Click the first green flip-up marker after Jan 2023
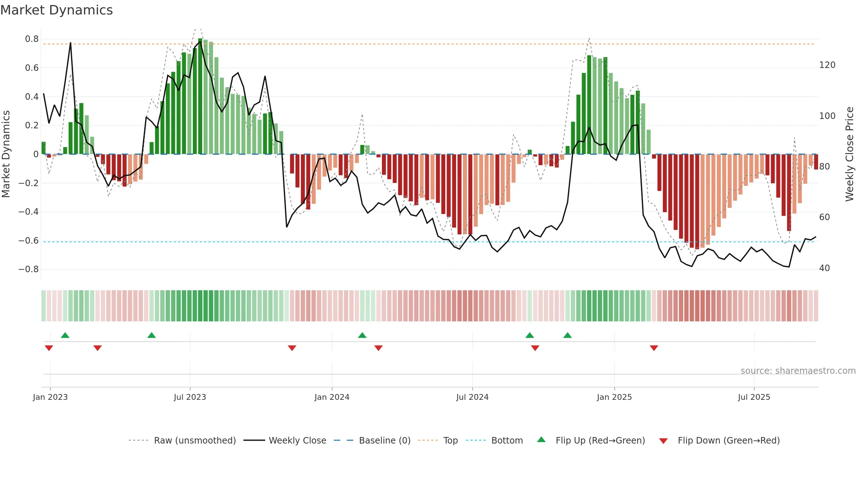Screen dimensions: 868x488 coord(65,335)
